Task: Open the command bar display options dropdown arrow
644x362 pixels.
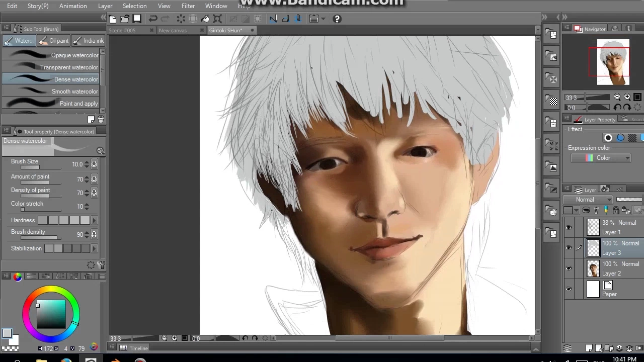Action: (x=323, y=19)
